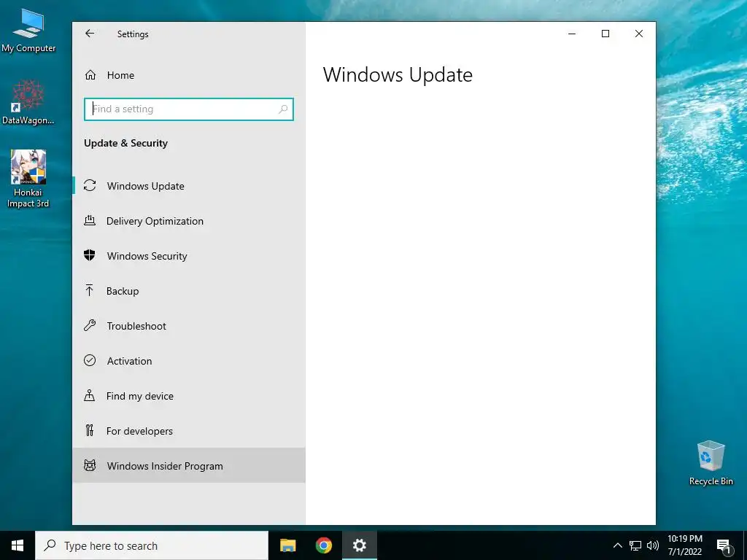Select the For developers tools icon

pos(90,430)
